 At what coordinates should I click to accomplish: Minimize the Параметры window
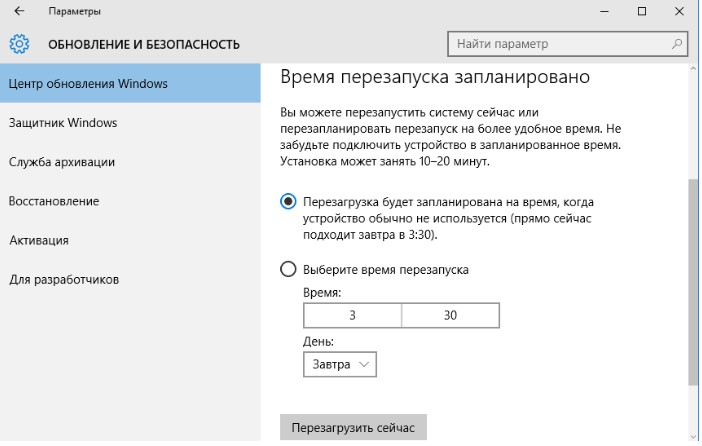click(604, 11)
